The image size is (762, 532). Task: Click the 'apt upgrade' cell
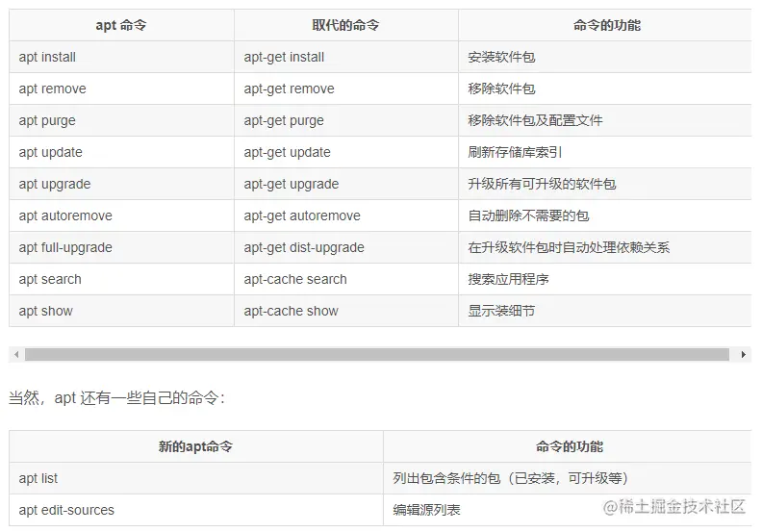click(121, 184)
